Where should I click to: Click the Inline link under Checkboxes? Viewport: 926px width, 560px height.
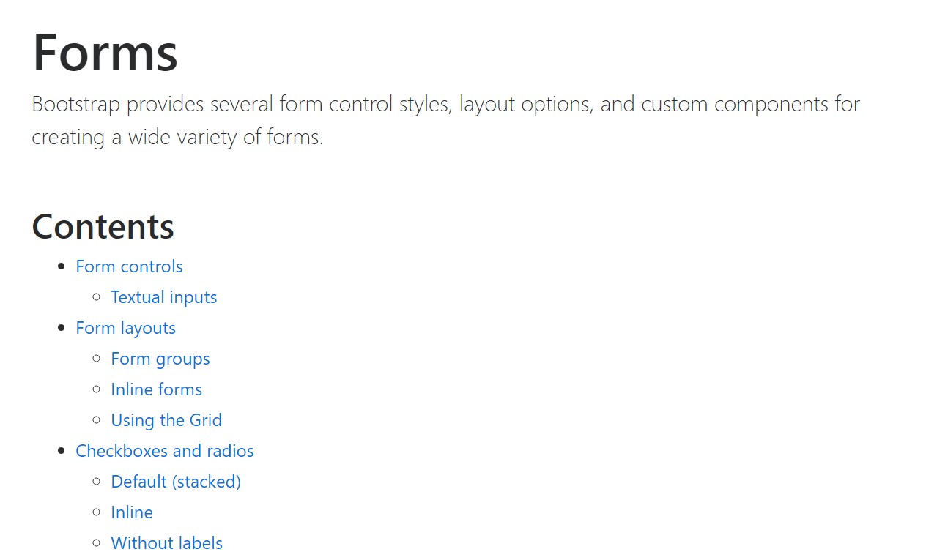(x=131, y=512)
